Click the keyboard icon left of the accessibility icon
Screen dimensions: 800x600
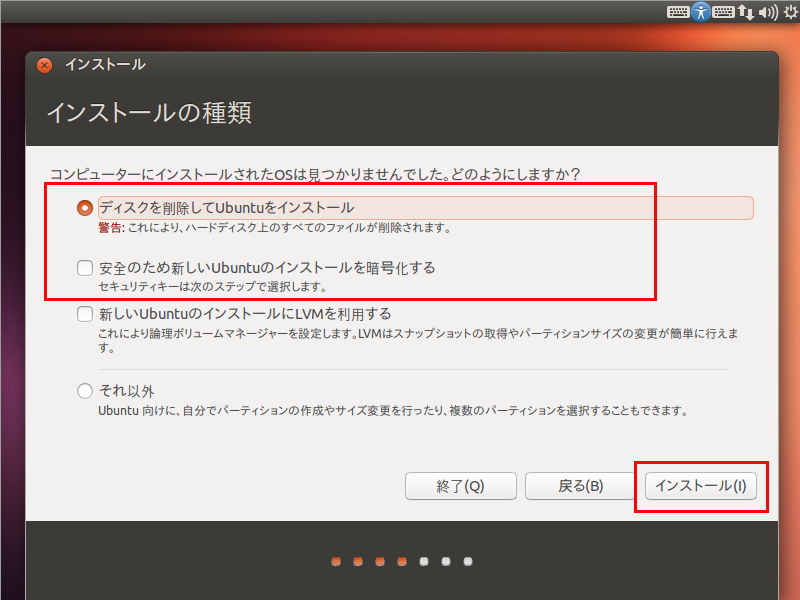click(x=678, y=12)
